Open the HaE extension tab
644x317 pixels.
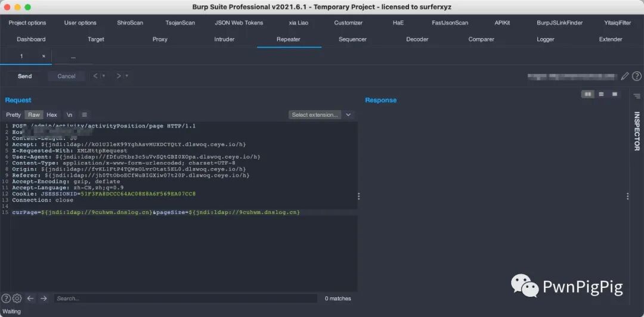pos(398,23)
